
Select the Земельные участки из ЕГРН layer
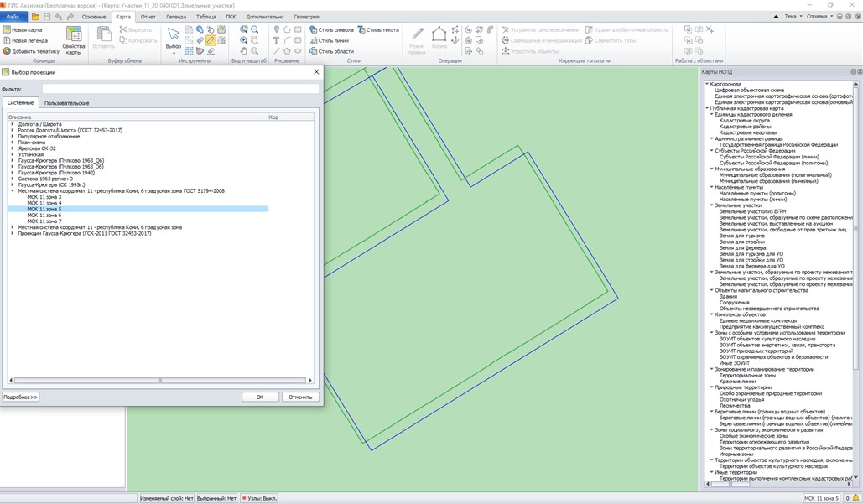752,211
